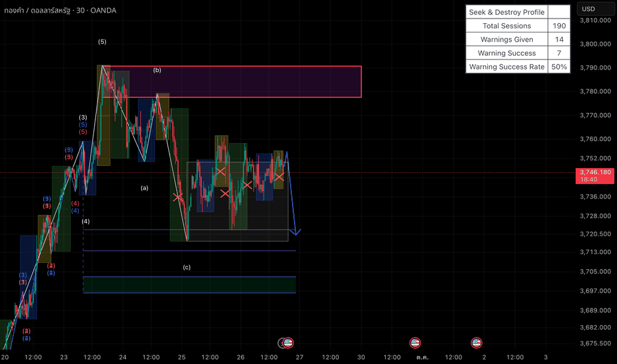617x364 pixels.
Task: Click the Seek & Destroy Profile table header
Action: click(506, 12)
